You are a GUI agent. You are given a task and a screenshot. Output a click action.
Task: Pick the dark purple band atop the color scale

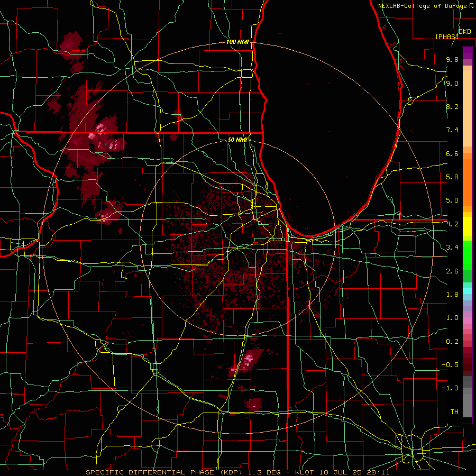pos(467,53)
